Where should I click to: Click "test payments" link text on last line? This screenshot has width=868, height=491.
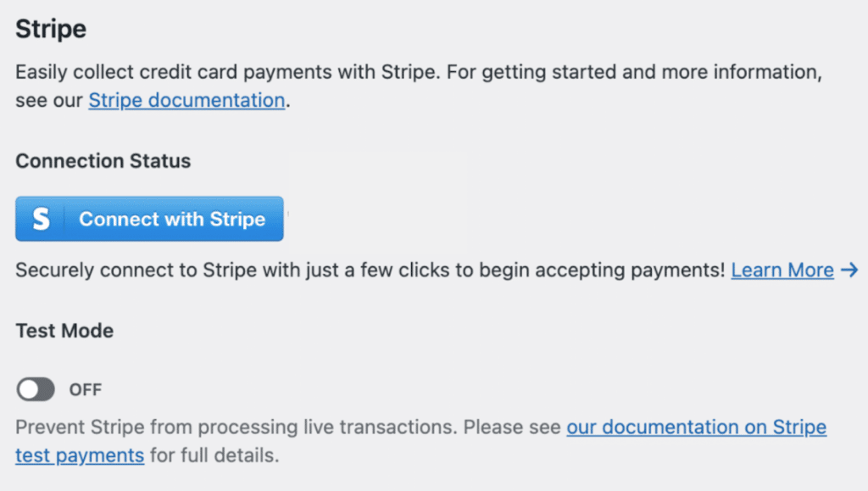click(80, 455)
